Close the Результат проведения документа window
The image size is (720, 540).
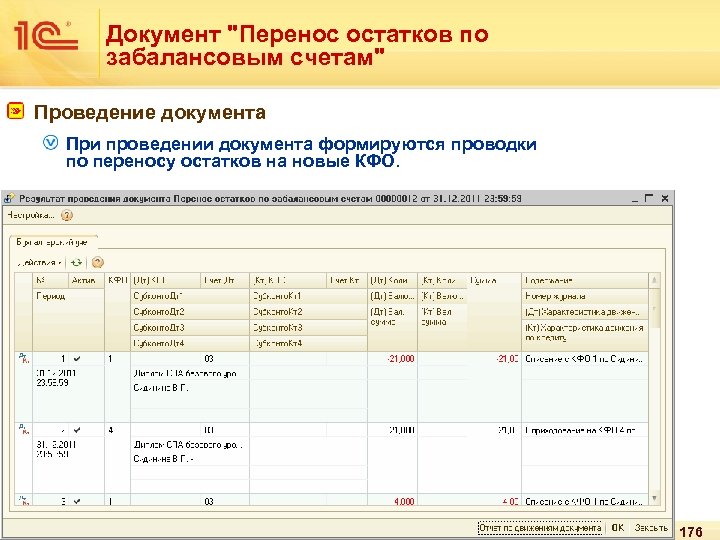(x=664, y=198)
